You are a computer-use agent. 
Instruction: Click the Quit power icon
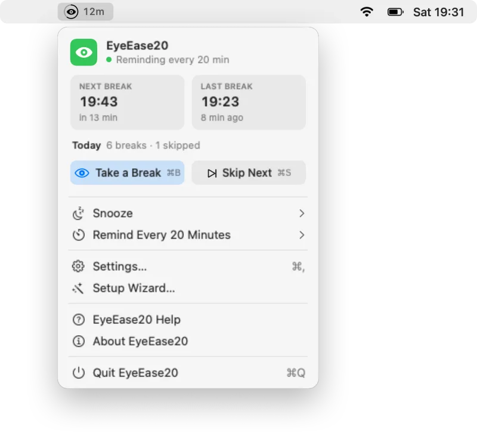point(79,372)
